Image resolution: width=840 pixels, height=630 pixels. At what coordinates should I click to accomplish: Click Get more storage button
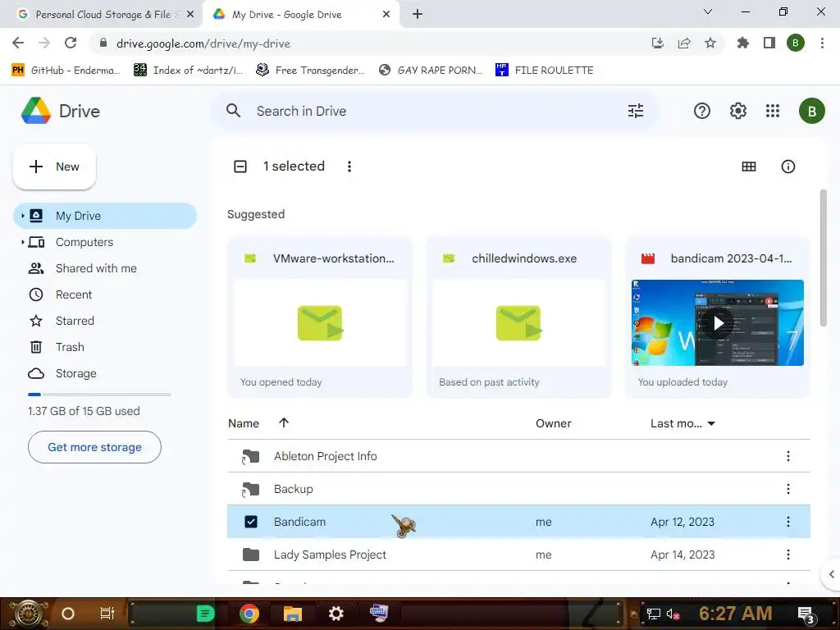[94, 447]
